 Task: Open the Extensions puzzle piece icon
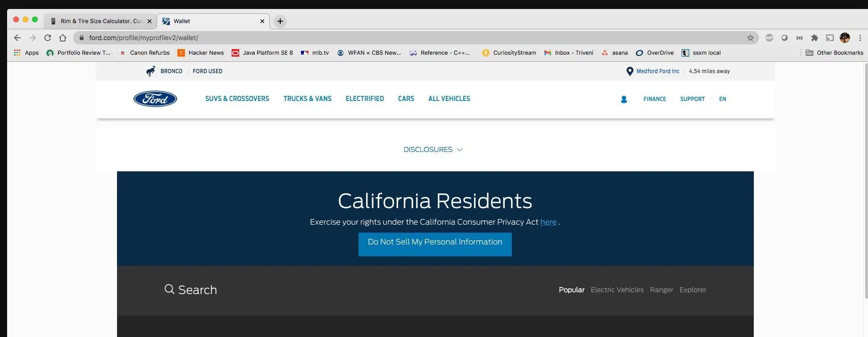click(x=814, y=38)
